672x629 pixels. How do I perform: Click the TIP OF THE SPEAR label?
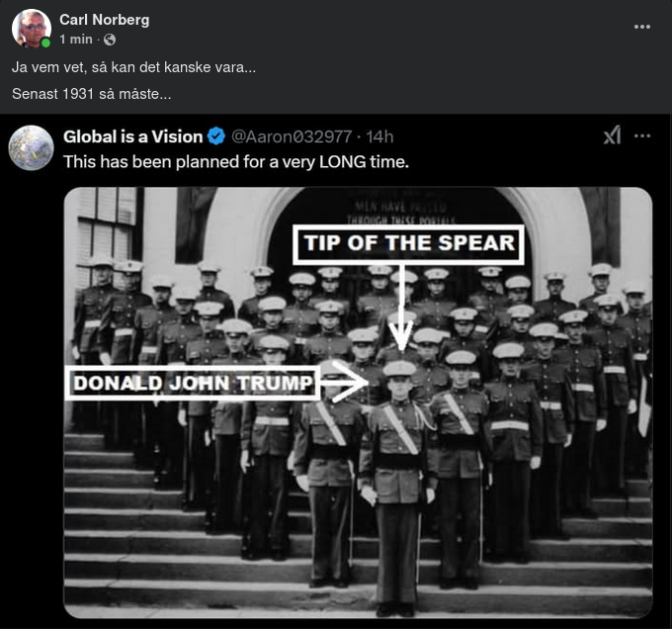click(408, 244)
